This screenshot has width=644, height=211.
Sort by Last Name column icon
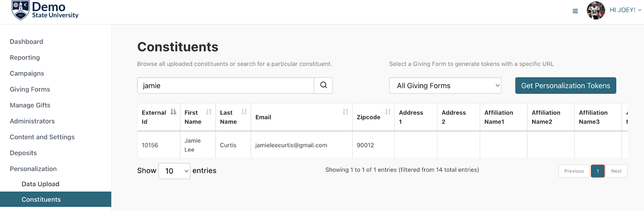244,112
